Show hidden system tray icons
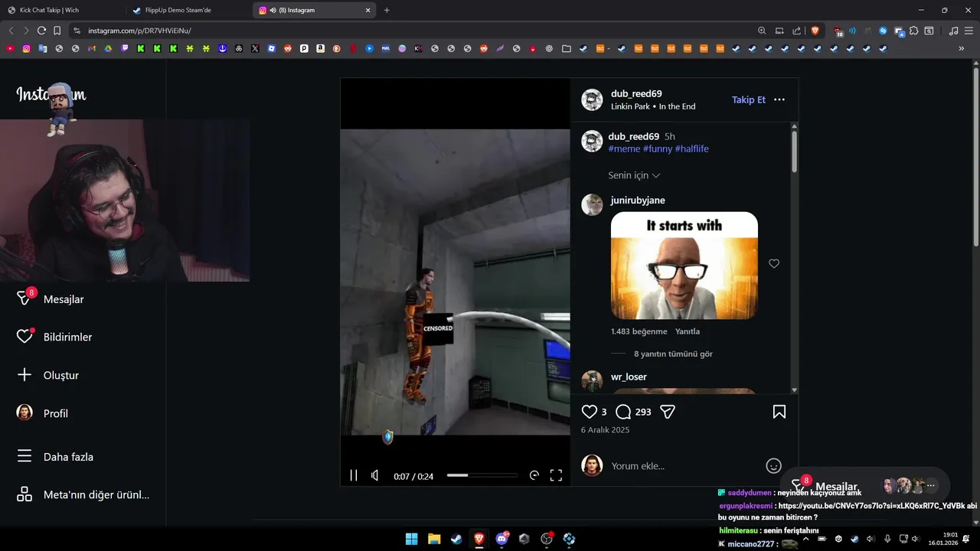 click(805, 539)
